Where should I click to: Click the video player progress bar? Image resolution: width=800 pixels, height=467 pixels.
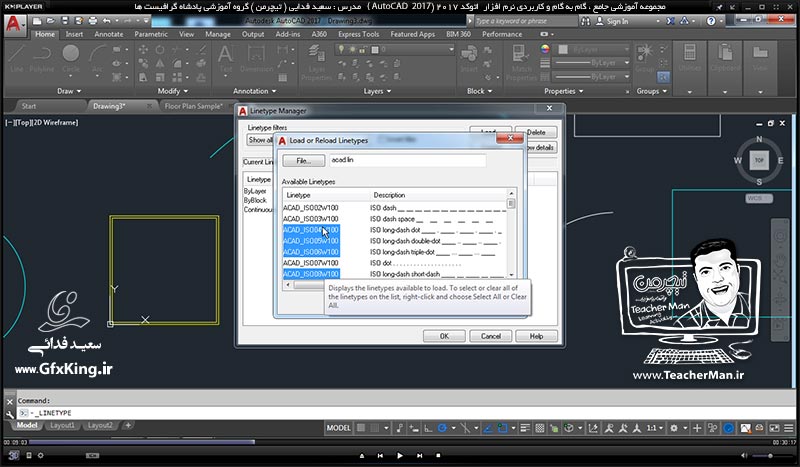(x=400, y=442)
